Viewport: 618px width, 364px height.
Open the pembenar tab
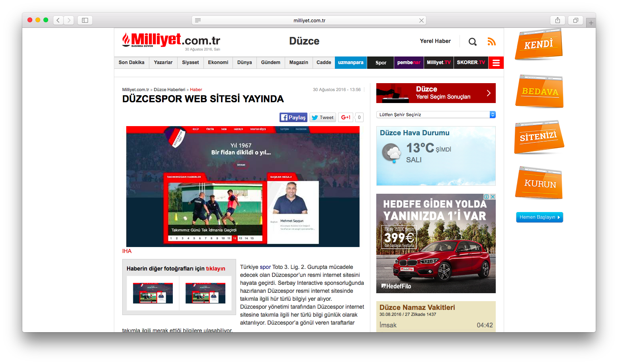(409, 62)
